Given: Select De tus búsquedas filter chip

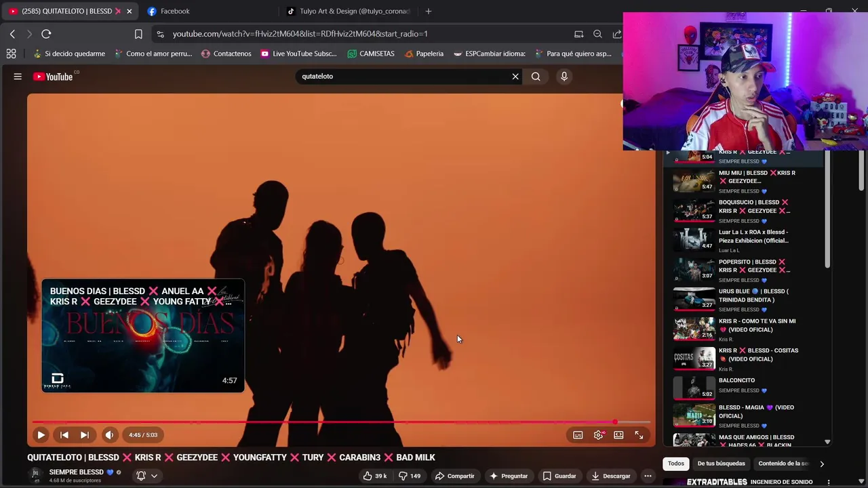Looking at the screenshot, I should point(721,464).
